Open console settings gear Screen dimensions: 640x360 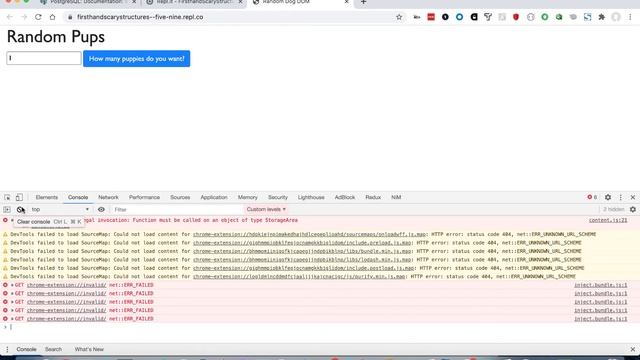point(633,209)
